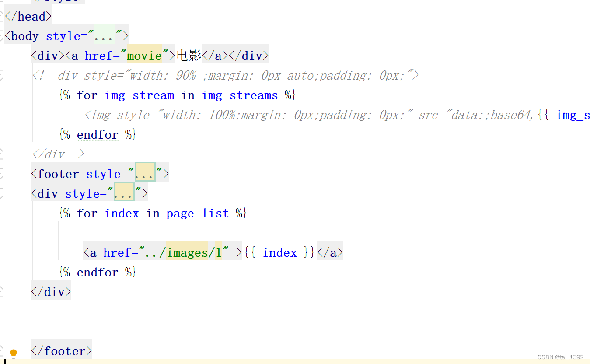Toggle fold marker beside the <!--div style comment line
Image resolution: width=590 pixels, height=364 pixels.
pos(1,75)
